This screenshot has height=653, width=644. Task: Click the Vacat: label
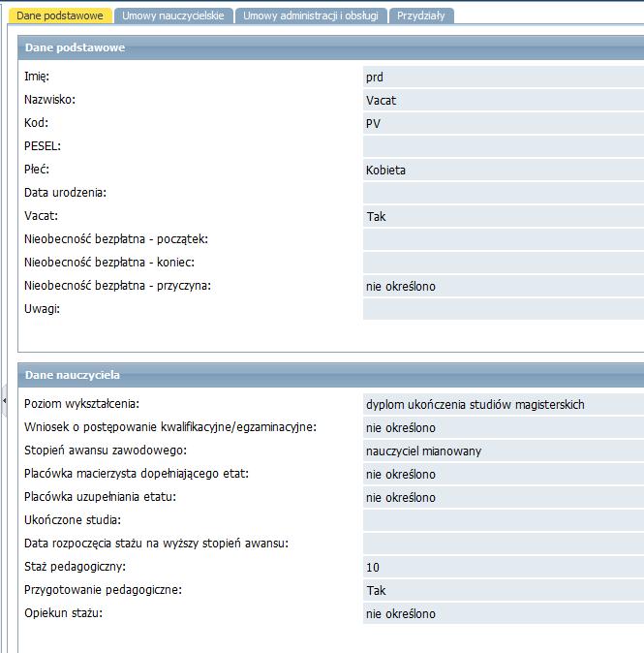42,216
